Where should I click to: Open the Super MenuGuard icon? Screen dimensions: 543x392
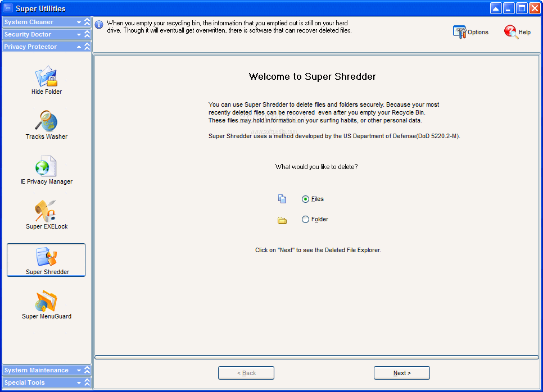[x=46, y=300]
